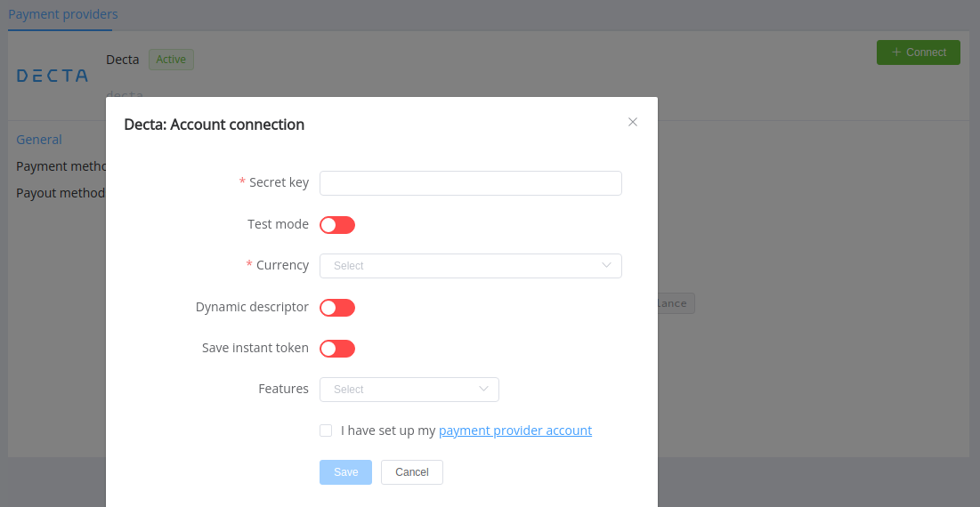The image size is (980, 507).
Task: Click the Dynamic descriptor label
Action: [x=252, y=307]
